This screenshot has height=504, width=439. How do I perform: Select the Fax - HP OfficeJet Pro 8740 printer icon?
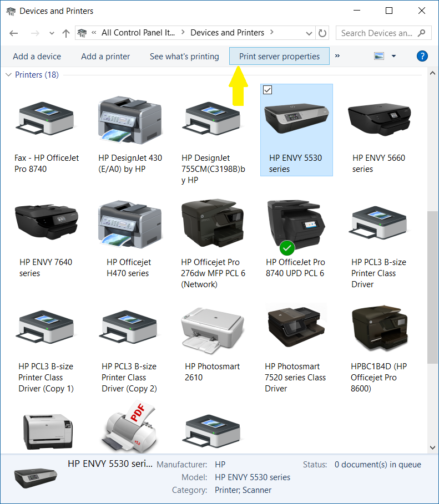45,118
